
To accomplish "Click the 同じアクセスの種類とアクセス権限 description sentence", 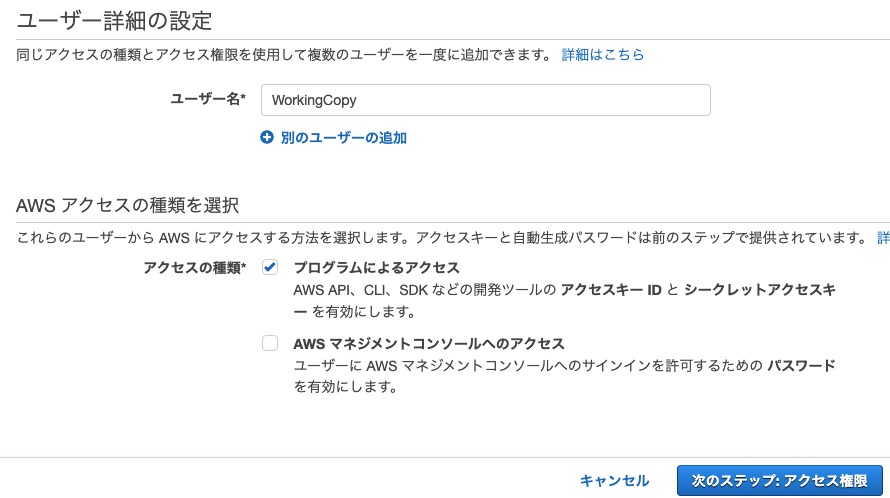I will click(284, 55).
